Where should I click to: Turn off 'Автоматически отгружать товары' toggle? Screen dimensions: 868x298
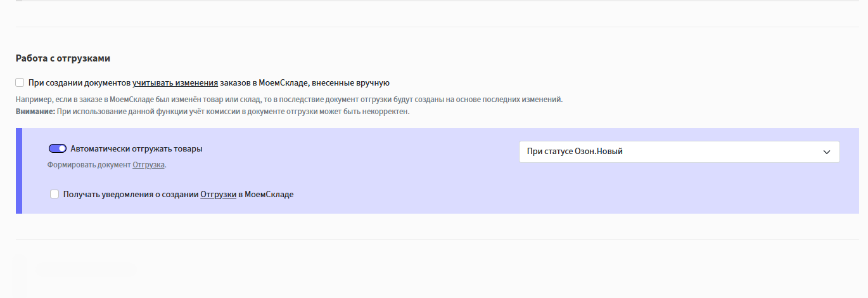pyautogui.click(x=58, y=148)
